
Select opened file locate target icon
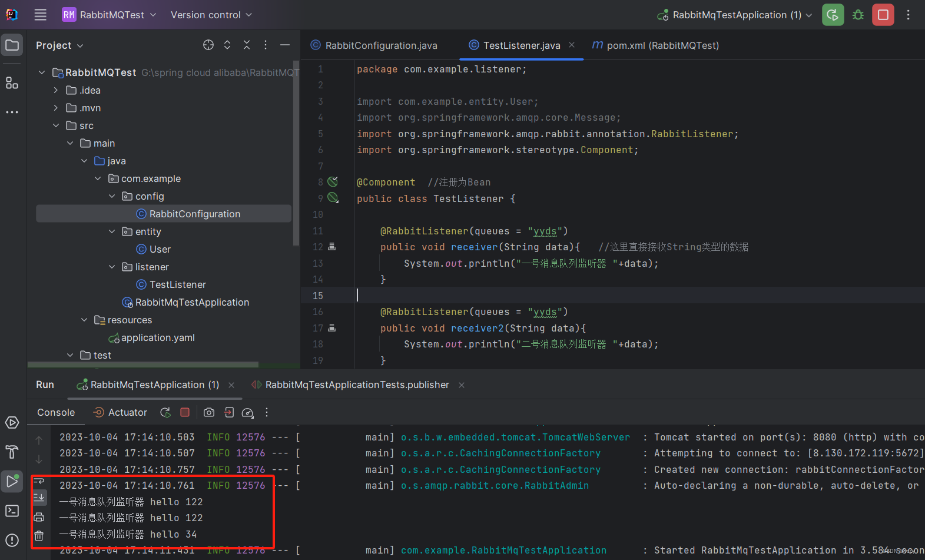(x=208, y=45)
